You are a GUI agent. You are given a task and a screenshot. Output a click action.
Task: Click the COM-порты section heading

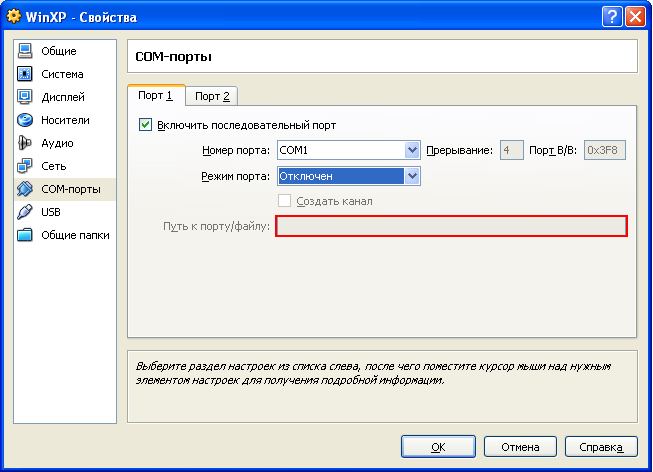click(x=174, y=56)
